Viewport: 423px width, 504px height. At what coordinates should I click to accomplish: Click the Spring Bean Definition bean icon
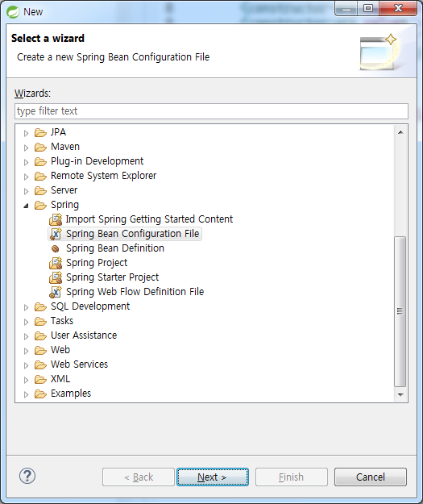[56, 248]
